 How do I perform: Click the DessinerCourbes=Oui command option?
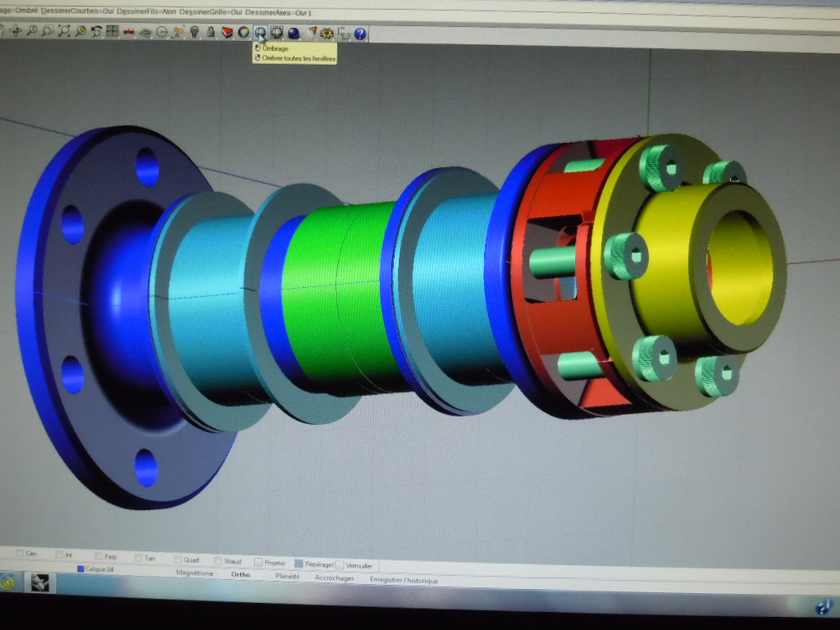tap(77, 11)
